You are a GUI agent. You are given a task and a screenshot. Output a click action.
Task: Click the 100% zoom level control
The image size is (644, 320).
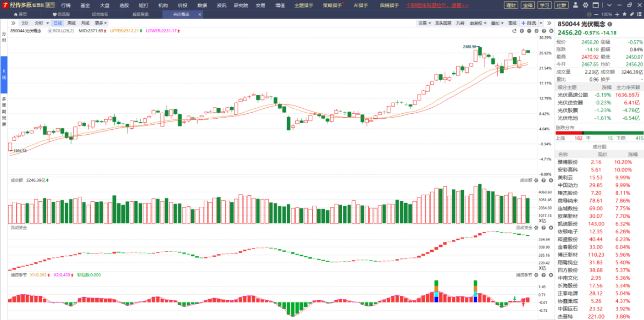pos(607,14)
